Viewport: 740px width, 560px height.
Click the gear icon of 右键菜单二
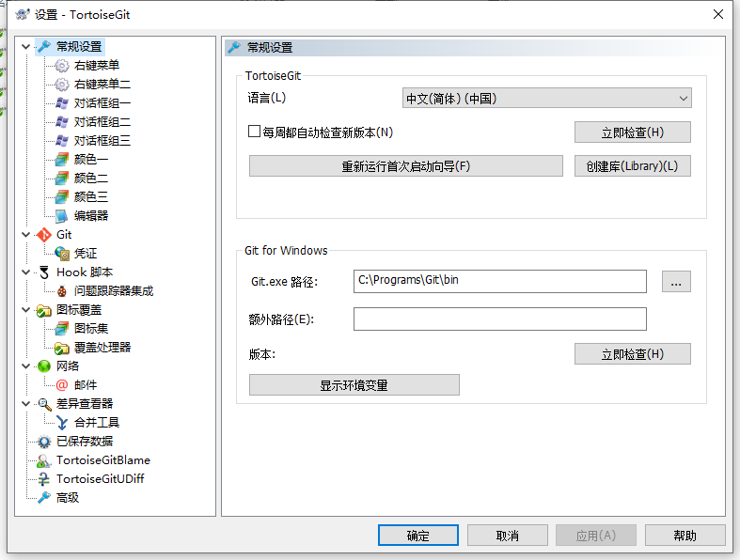pos(62,85)
